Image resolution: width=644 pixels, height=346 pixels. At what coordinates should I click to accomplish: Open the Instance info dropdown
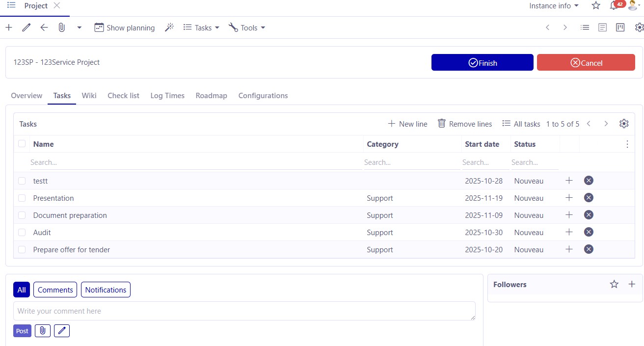coord(553,6)
